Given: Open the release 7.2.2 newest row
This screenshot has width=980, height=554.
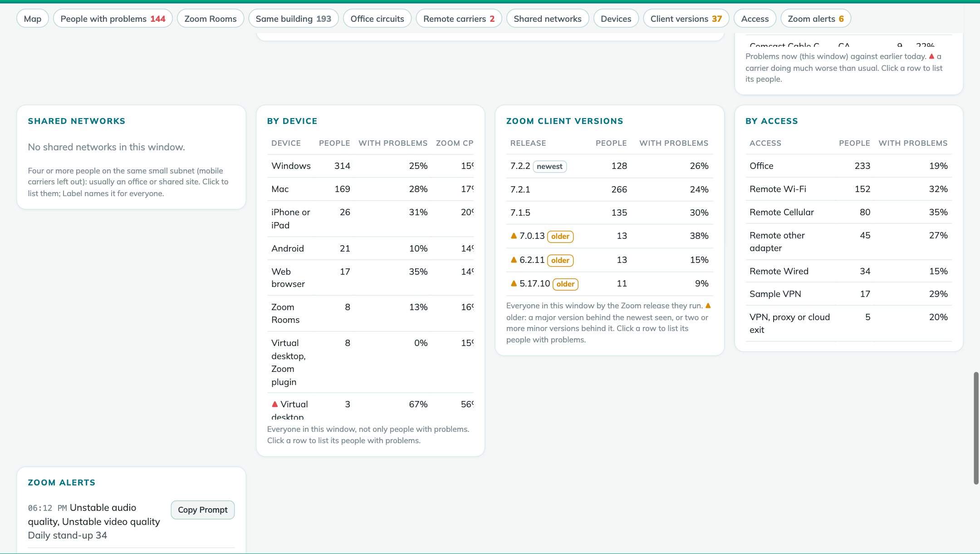Looking at the screenshot, I should pyautogui.click(x=609, y=166).
